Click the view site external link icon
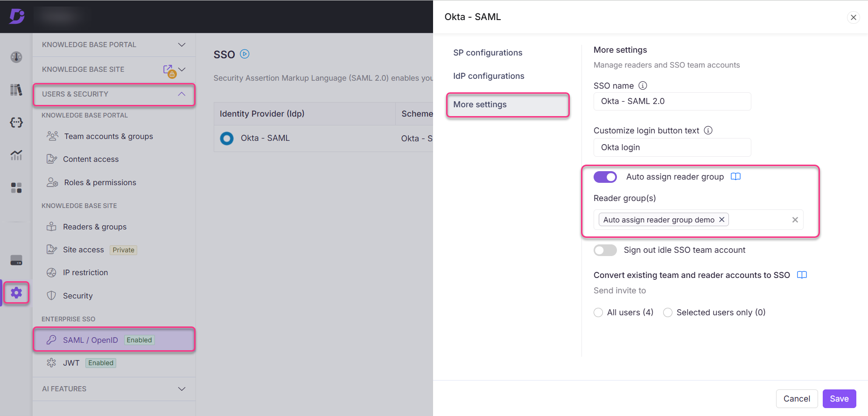Image resolution: width=868 pixels, height=416 pixels. point(168,70)
